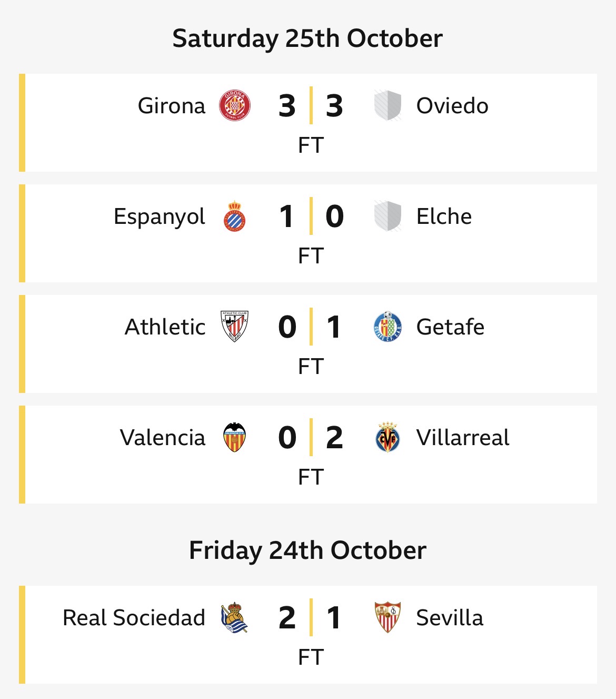Open the Getafe team name link
Viewport: 616px width, 699px height.
[450, 327]
